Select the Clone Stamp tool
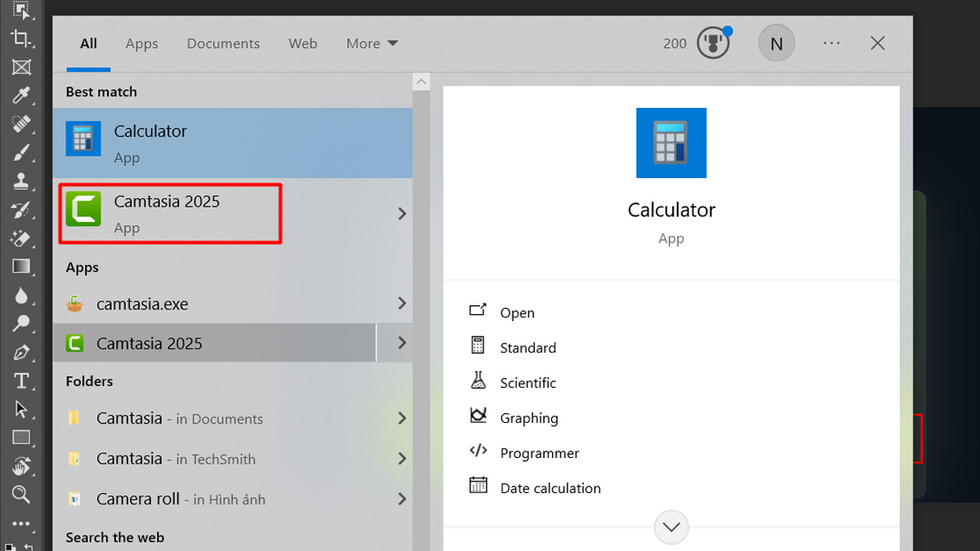Image resolution: width=980 pixels, height=551 pixels. point(21,181)
